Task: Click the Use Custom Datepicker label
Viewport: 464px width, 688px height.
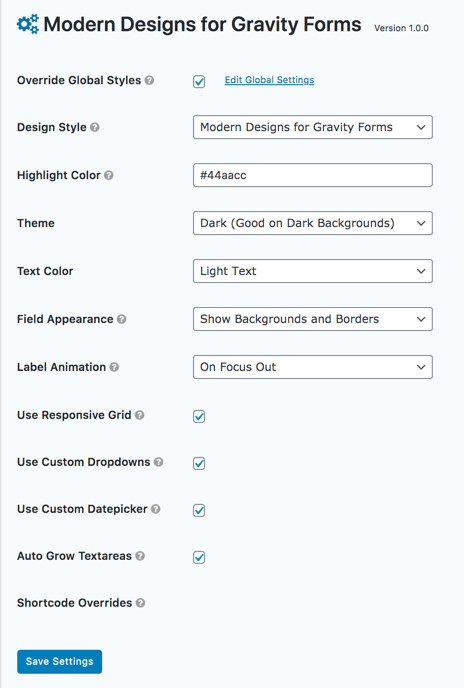Action: 82,509
